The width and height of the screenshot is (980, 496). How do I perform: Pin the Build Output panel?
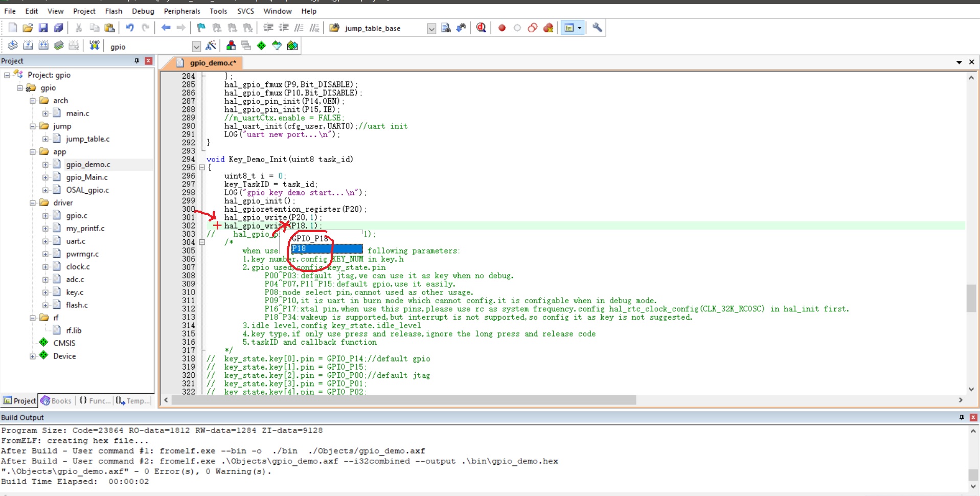[x=962, y=418]
